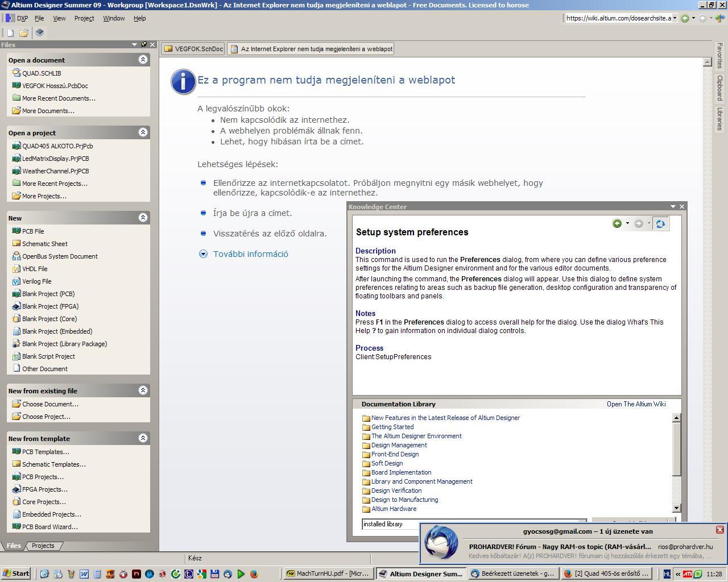
Task: Collapse the New from existing file section
Action: [x=143, y=390]
